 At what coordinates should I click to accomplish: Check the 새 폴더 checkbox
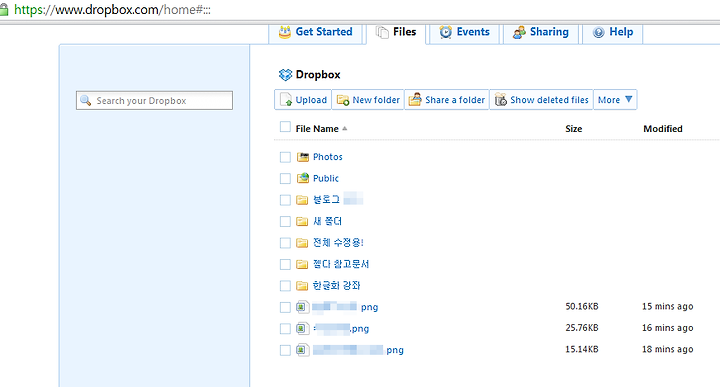tap(285, 221)
